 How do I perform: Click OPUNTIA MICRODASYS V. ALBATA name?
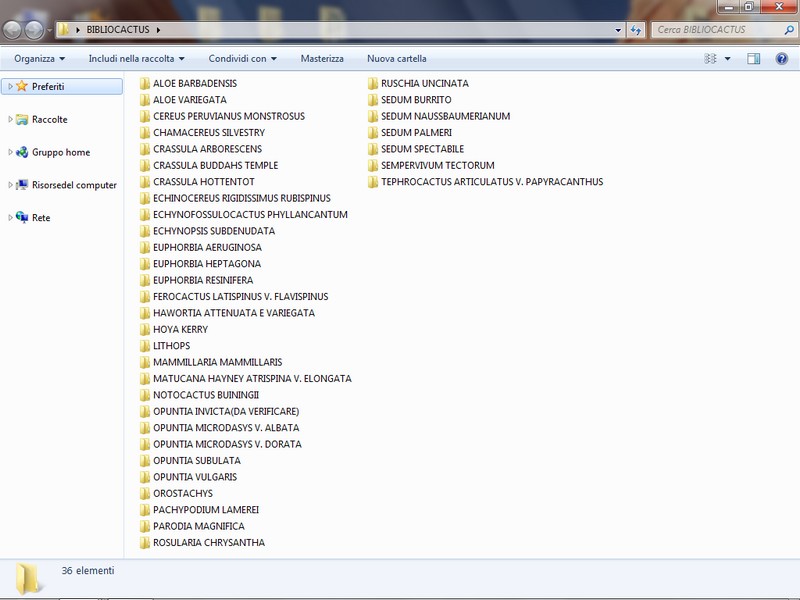pos(226,428)
